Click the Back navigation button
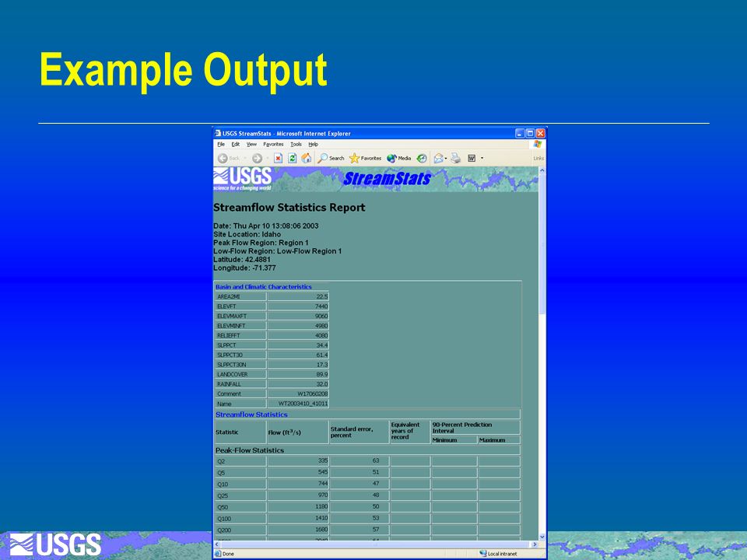 229,158
